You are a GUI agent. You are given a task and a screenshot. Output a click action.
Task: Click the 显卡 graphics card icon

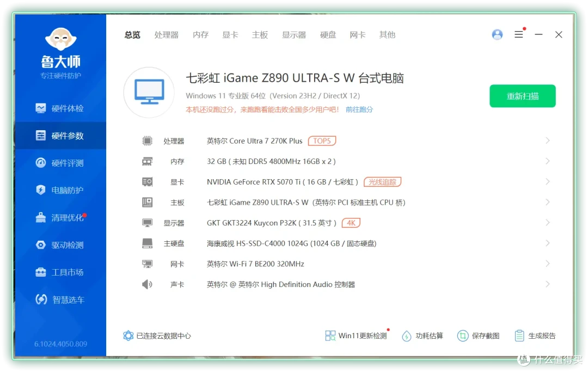[147, 182]
